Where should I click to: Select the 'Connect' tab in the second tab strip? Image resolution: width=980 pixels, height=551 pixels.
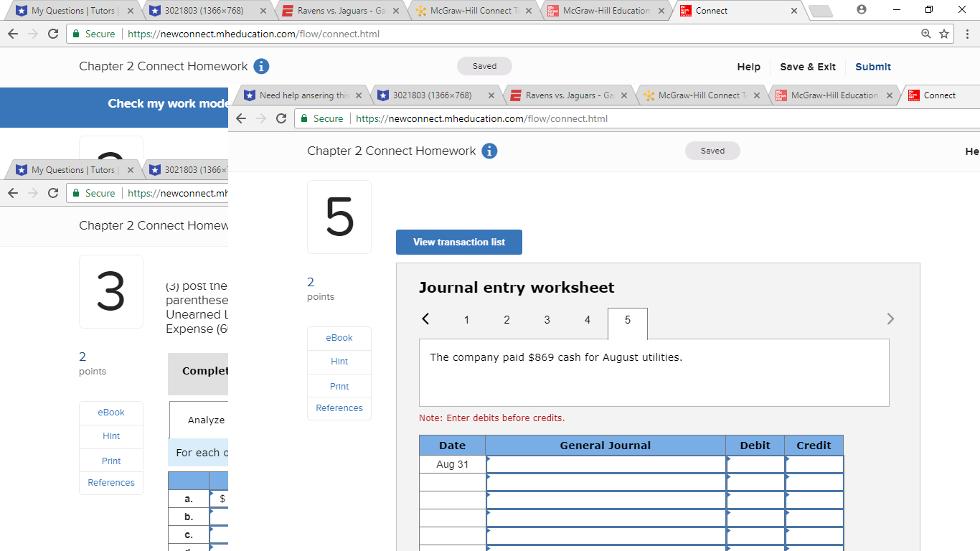pos(939,95)
